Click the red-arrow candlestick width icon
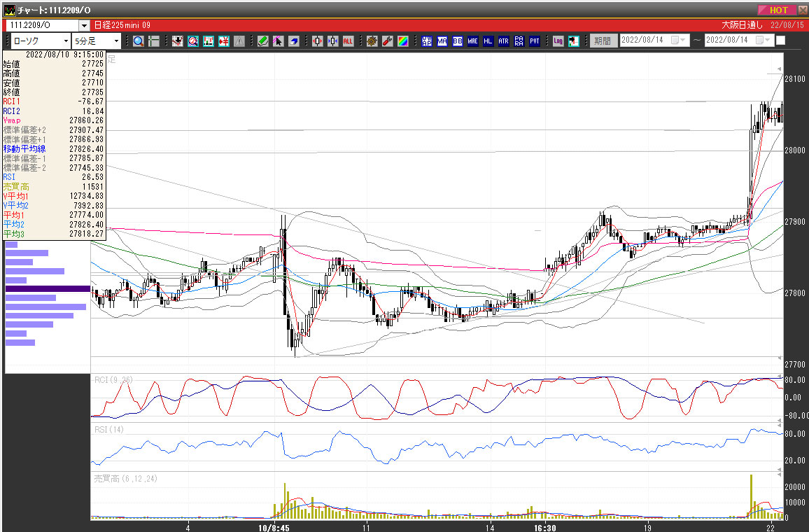The height and width of the screenshot is (532, 809). point(317,41)
